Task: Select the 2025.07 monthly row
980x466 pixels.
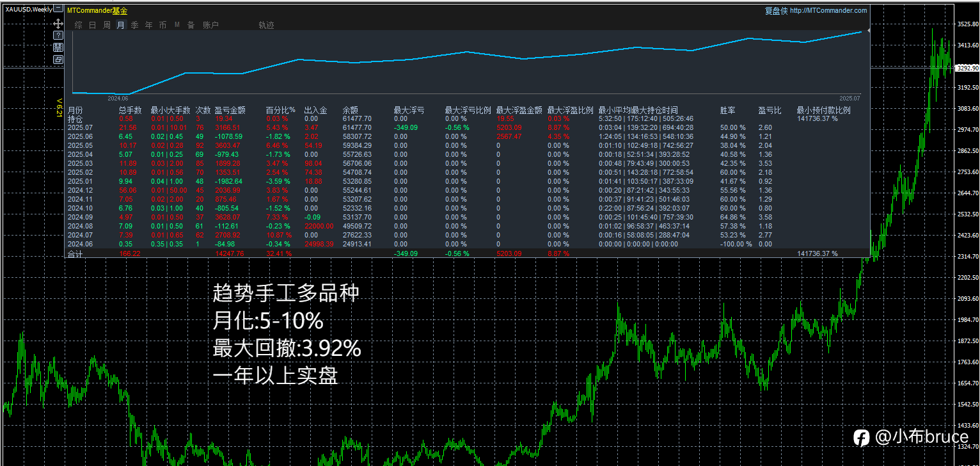Action: pos(468,127)
